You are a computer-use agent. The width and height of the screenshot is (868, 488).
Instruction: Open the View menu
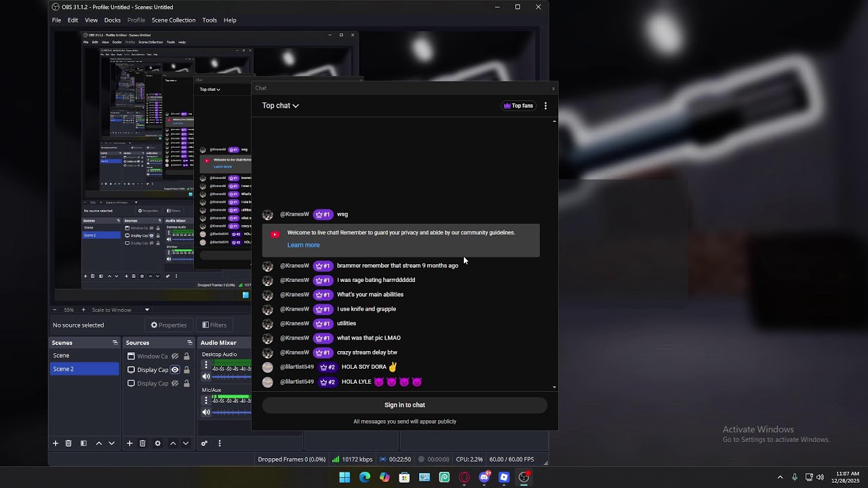click(91, 20)
